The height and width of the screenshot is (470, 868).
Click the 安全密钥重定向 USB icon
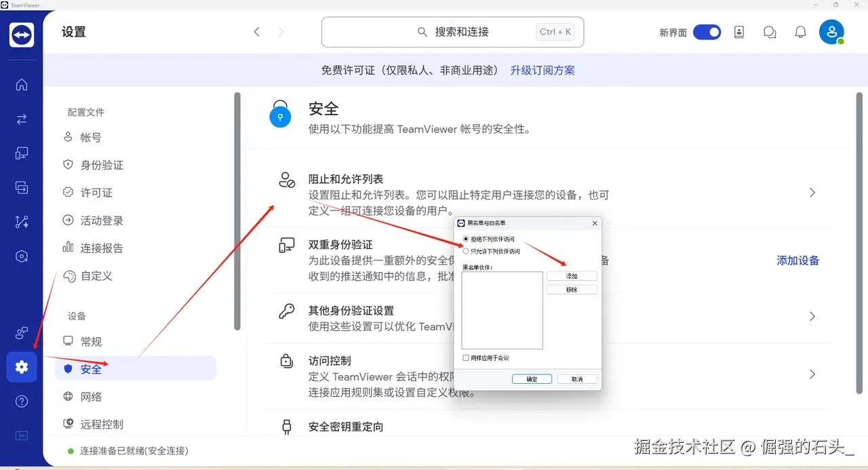(x=287, y=427)
